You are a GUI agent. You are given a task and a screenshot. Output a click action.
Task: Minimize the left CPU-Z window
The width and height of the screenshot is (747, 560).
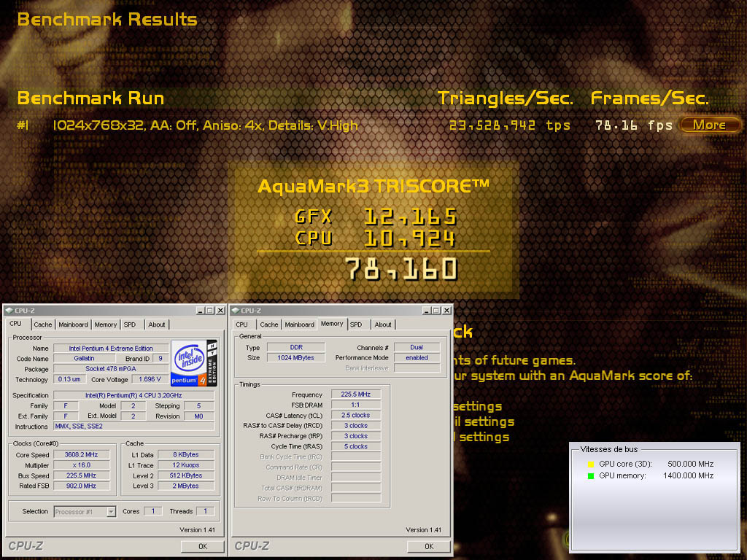point(201,311)
